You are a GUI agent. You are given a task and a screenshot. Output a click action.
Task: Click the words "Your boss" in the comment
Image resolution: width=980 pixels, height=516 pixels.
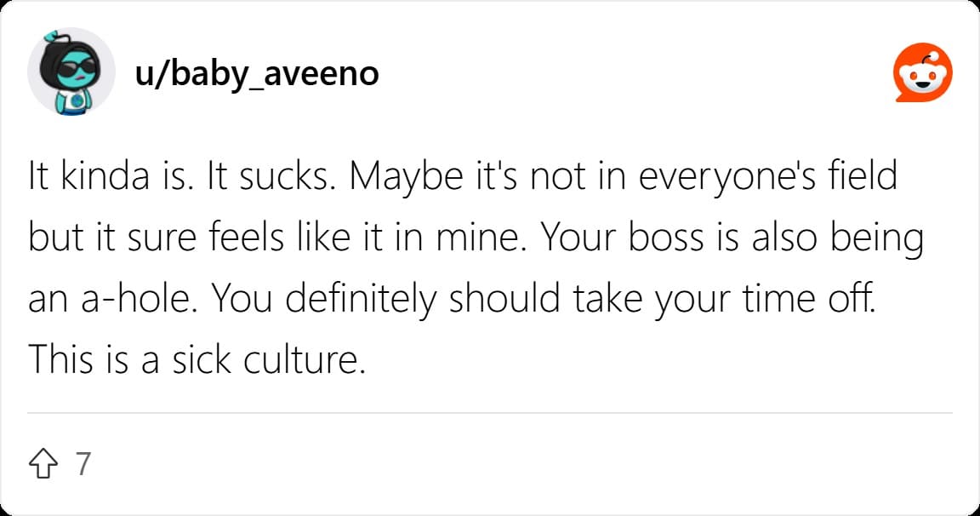coord(622,238)
